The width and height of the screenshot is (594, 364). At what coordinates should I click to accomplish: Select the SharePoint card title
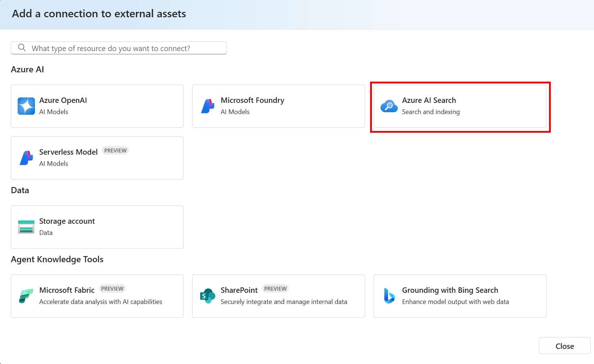[x=239, y=290]
